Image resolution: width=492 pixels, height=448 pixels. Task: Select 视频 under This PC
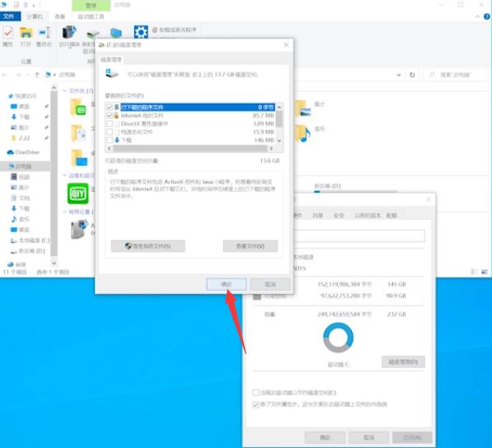pyautogui.click(x=20, y=177)
